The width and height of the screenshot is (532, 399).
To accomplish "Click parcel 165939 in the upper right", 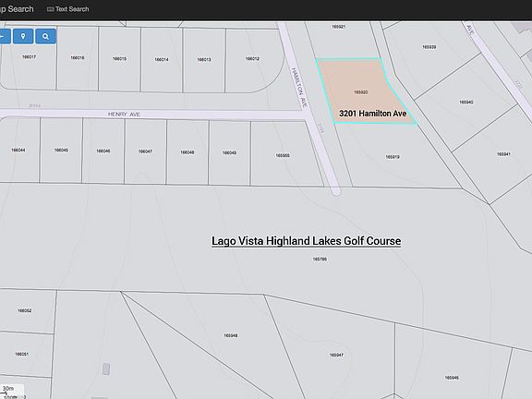I will coord(429,47).
